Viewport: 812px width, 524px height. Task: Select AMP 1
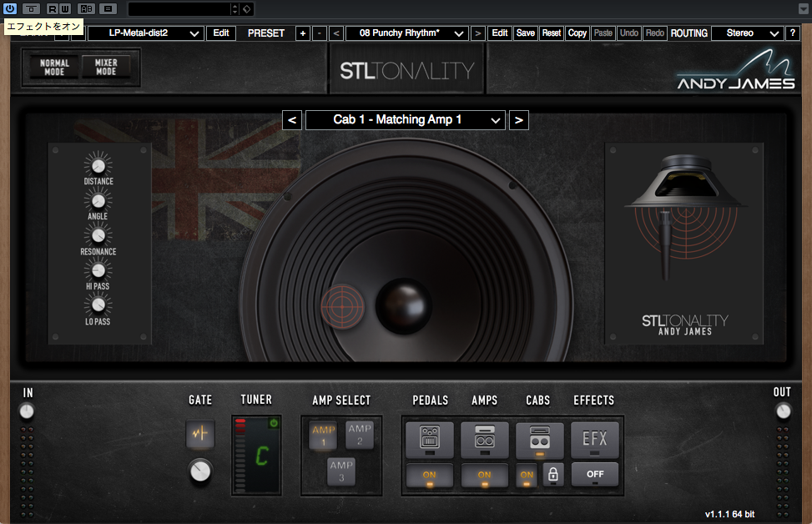[x=323, y=435]
